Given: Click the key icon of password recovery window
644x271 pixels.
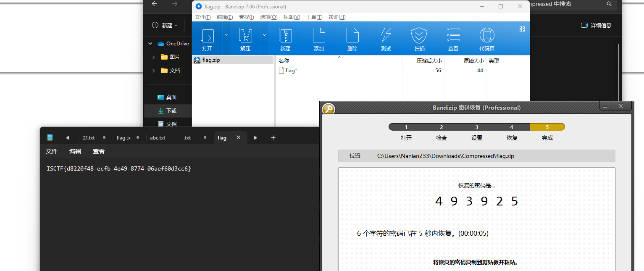Looking at the screenshot, I should coord(328,109).
